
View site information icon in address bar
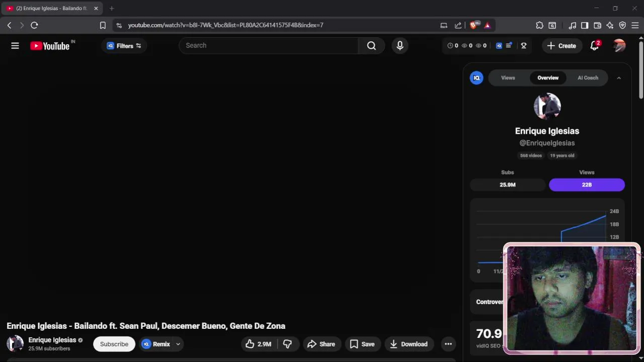click(x=118, y=25)
